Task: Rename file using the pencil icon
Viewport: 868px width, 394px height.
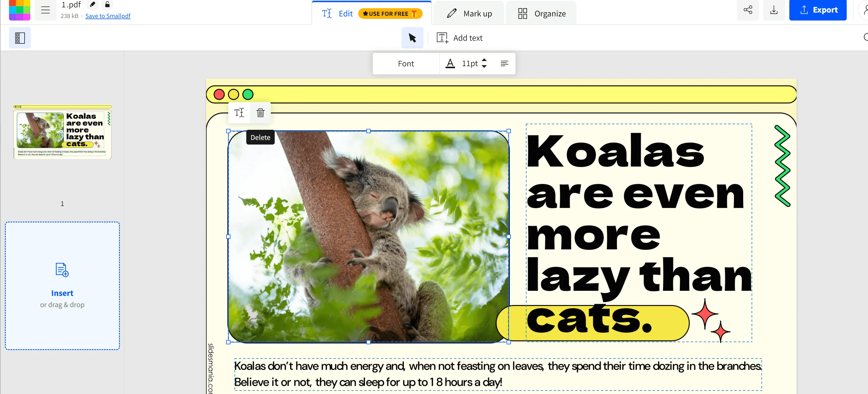Action: point(92,4)
